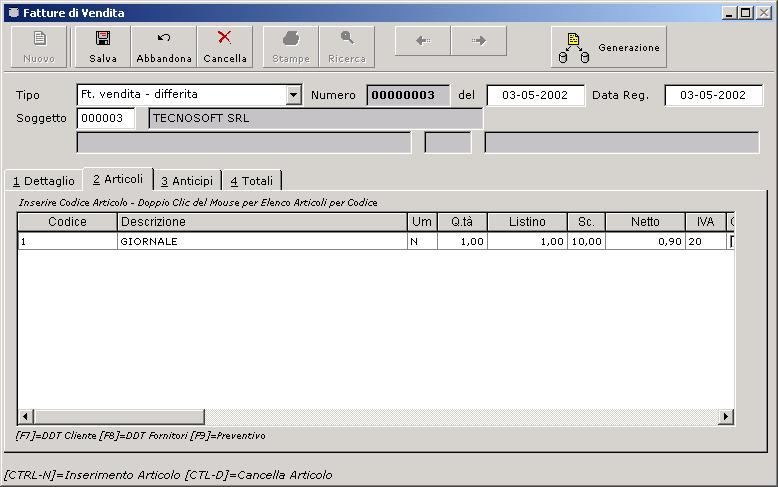
Task: Open Ricerca search function
Action: 347,47
